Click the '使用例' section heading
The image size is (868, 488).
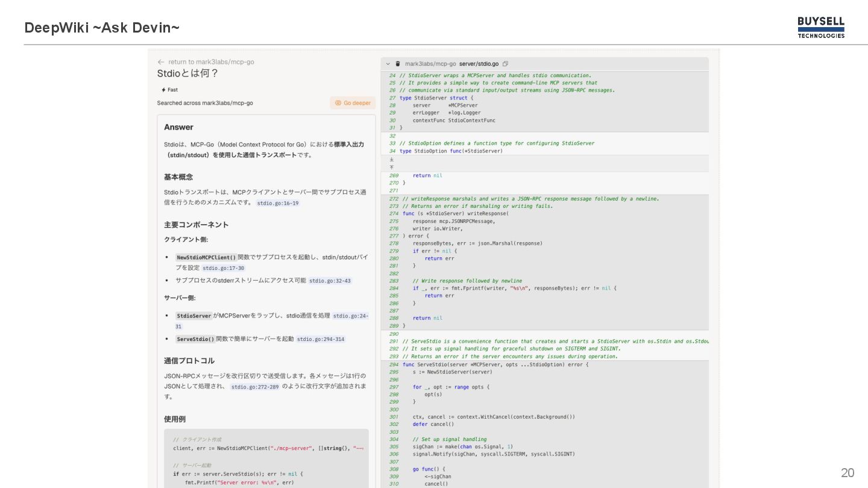tap(175, 419)
